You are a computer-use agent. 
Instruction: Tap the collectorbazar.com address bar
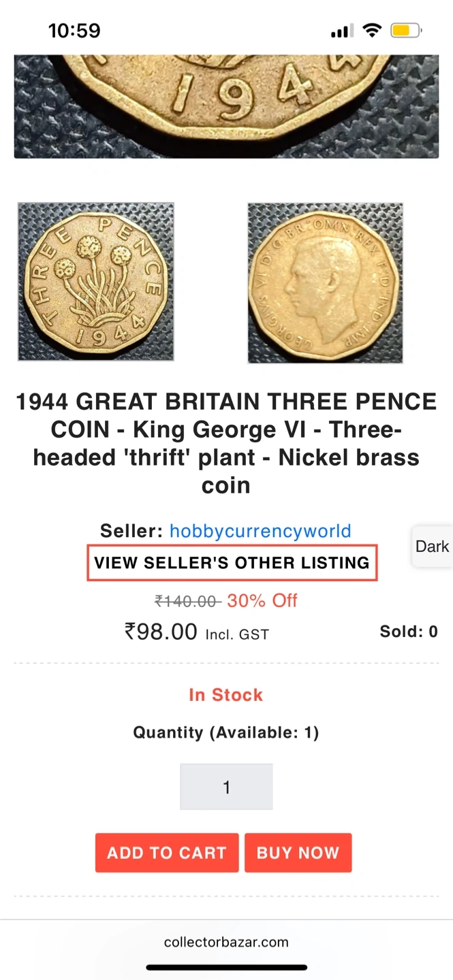pos(226,943)
